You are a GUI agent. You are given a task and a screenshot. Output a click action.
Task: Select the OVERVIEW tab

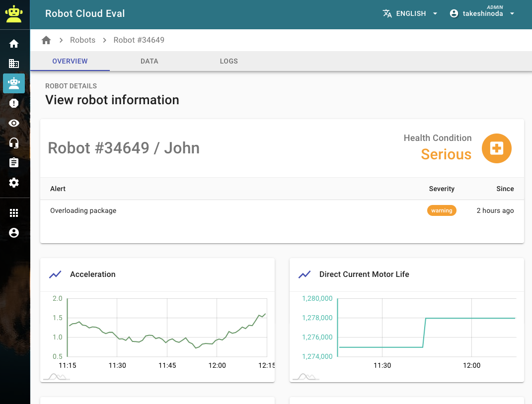70,61
